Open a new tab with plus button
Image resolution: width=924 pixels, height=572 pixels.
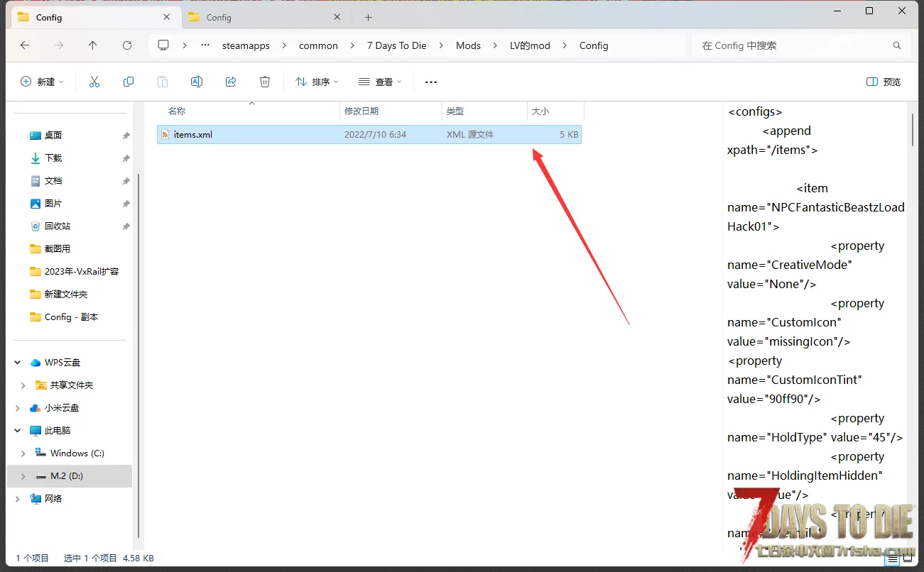368,18
